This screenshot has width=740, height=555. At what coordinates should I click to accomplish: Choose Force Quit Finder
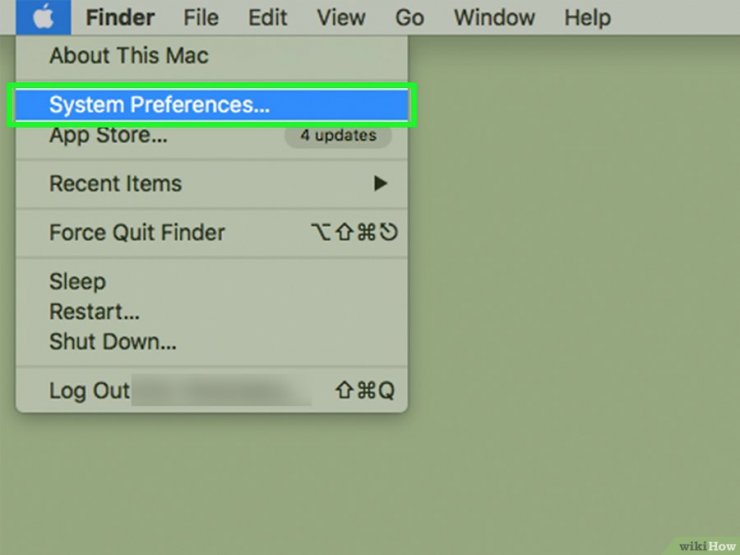pos(212,233)
